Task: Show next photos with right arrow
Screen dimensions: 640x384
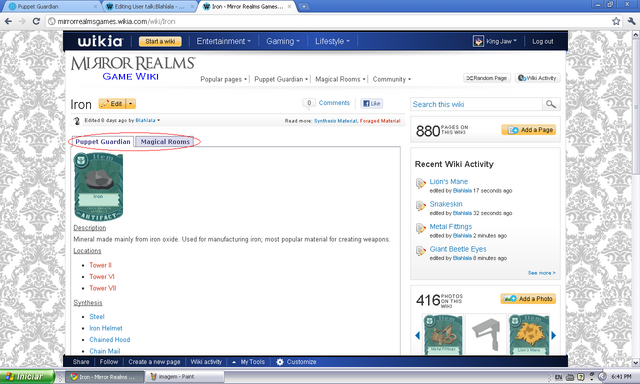Action: [x=553, y=335]
